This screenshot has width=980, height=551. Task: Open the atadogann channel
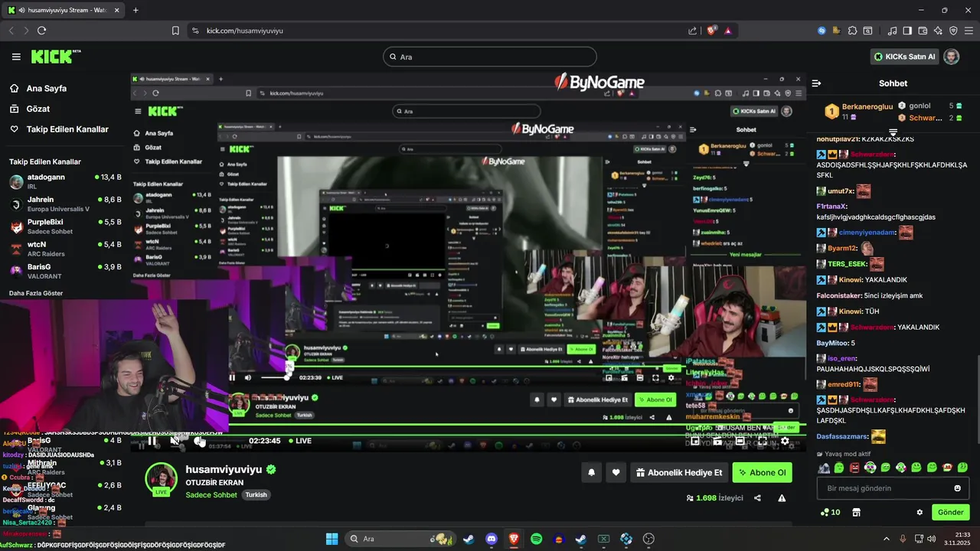tap(65, 181)
